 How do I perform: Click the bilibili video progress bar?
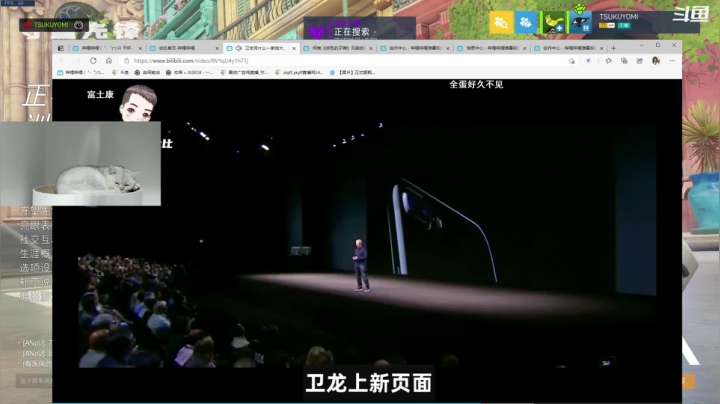367,403
